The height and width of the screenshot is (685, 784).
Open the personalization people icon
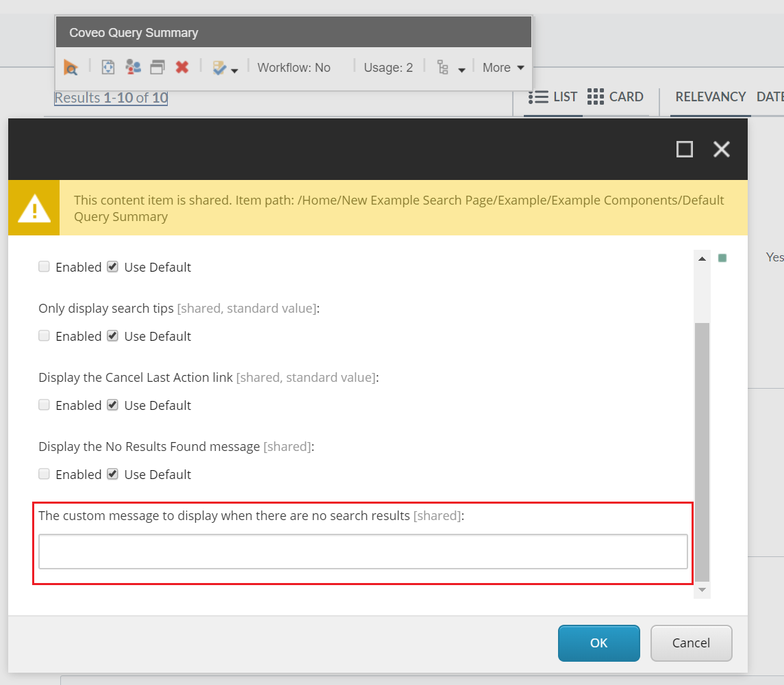(x=132, y=66)
